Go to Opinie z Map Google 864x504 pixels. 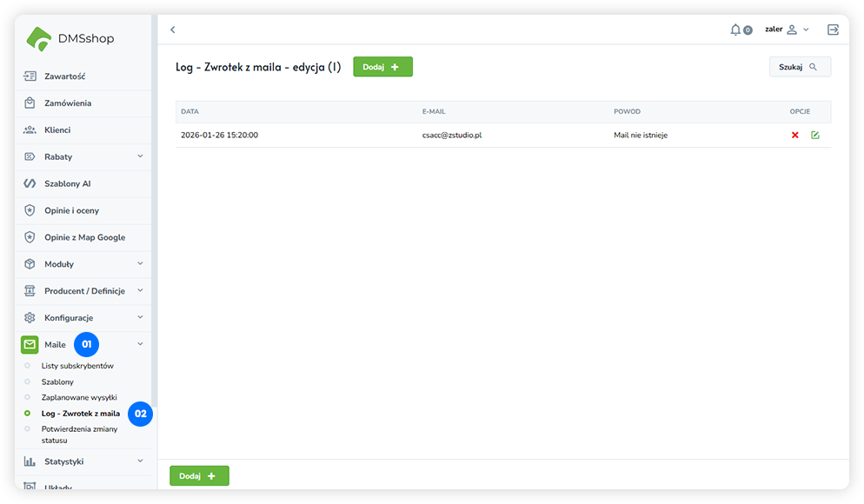[x=84, y=237]
